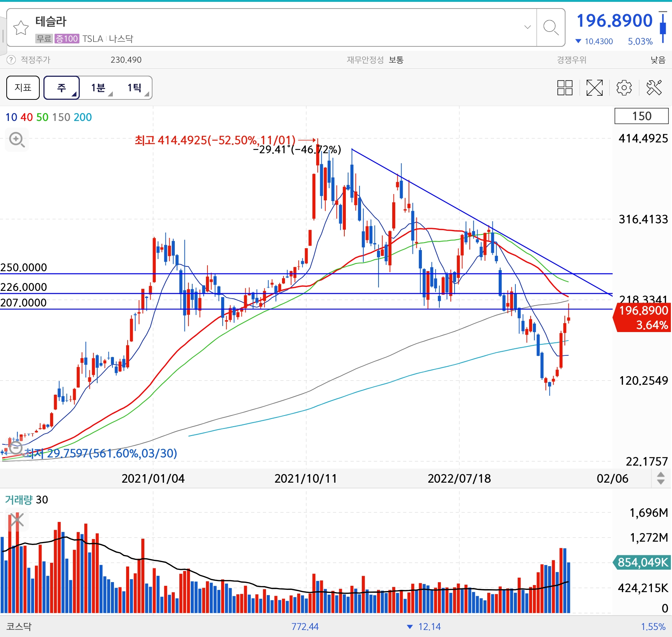Viewport: 672px width, 637px height.
Task: Click the 12.14 KOSDAQ change value
Action: (x=429, y=627)
